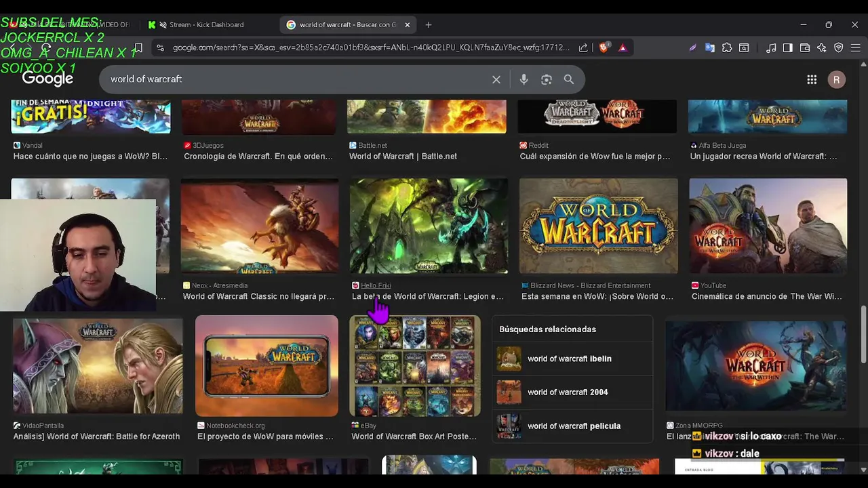
Task: Open World of Warcraft | Battle.net result
Action: tap(403, 156)
